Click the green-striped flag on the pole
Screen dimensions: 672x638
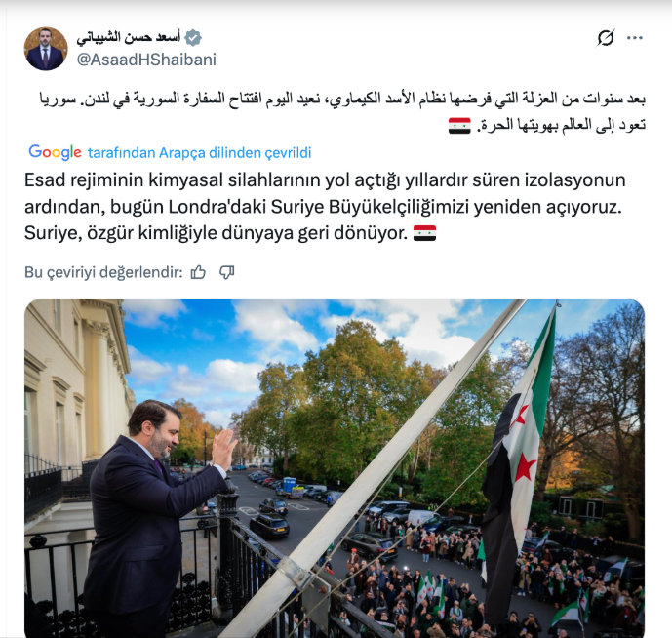[519, 463]
